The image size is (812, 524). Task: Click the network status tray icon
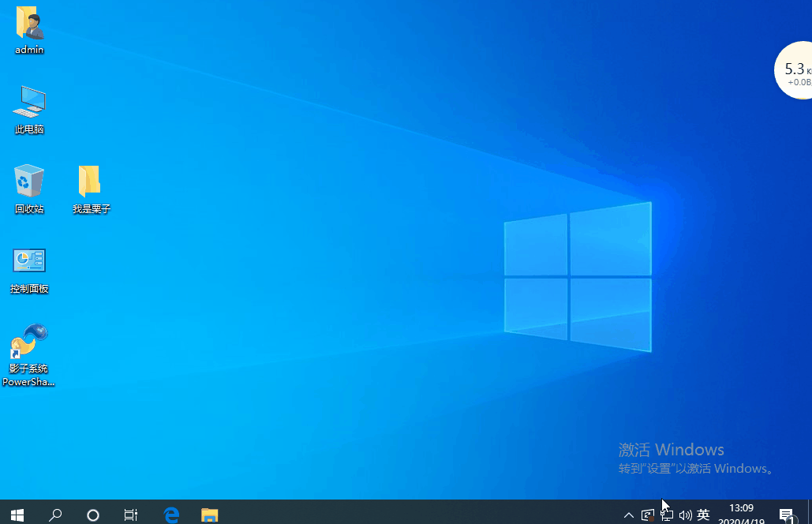coord(667,515)
